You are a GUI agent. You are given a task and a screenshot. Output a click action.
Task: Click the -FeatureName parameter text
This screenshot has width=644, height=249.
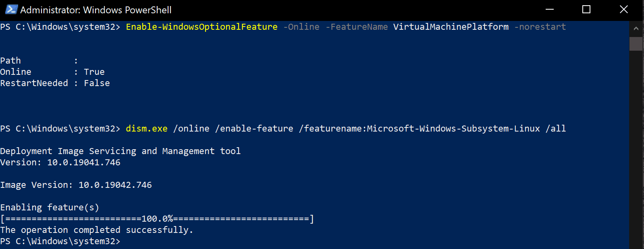(x=357, y=27)
